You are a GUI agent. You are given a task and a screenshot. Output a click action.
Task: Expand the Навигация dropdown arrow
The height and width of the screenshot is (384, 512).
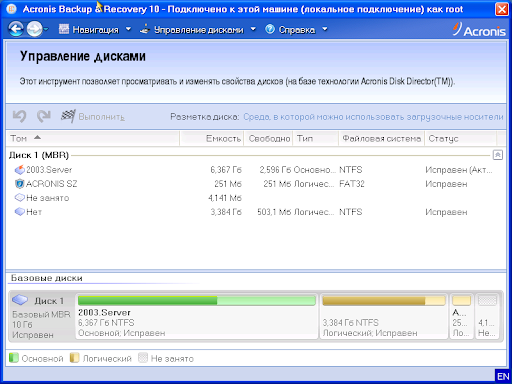click(128, 29)
